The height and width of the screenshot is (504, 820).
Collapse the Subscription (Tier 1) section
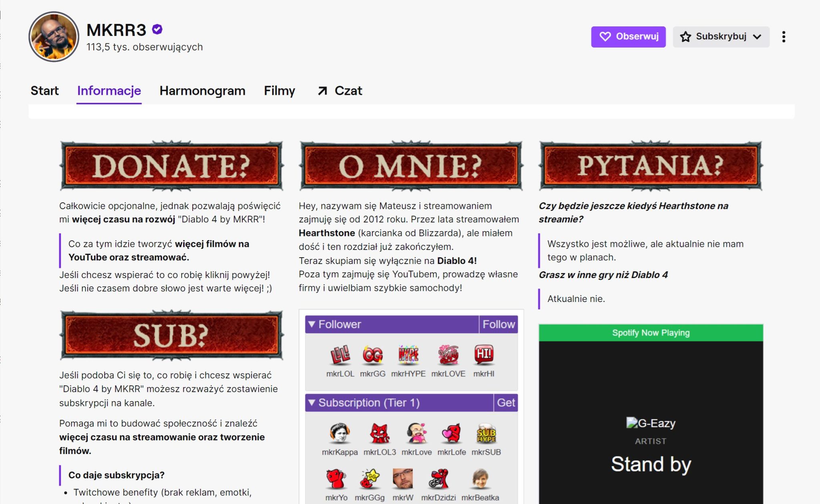(x=399, y=403)
